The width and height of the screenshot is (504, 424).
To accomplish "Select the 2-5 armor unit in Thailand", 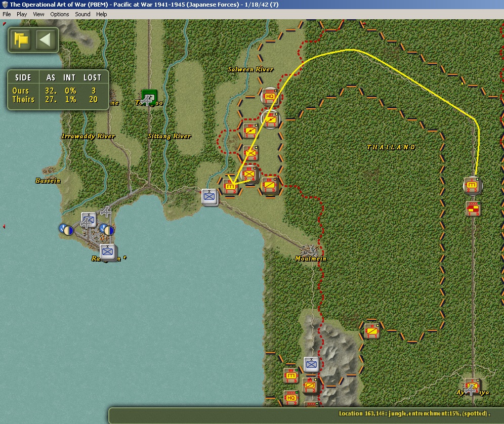I will (473, 186).
